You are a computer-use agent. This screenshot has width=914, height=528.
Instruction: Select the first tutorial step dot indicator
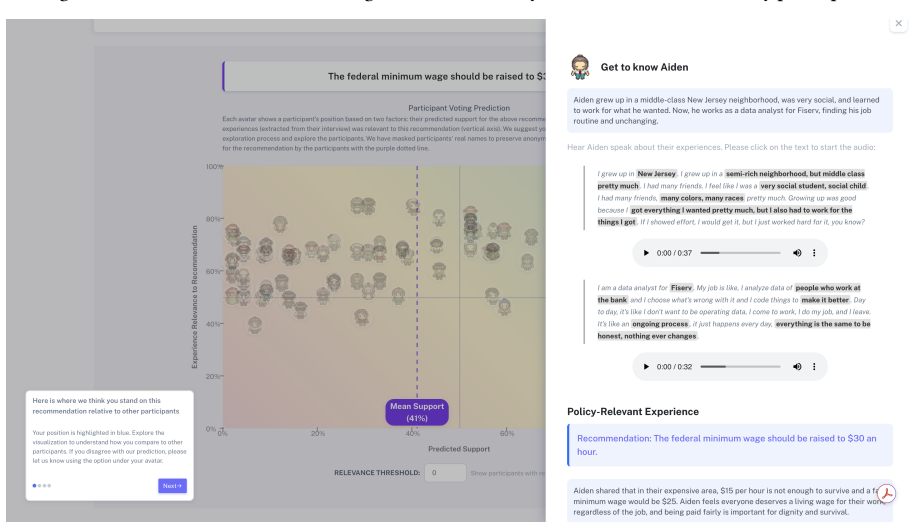tap(34, 485)
